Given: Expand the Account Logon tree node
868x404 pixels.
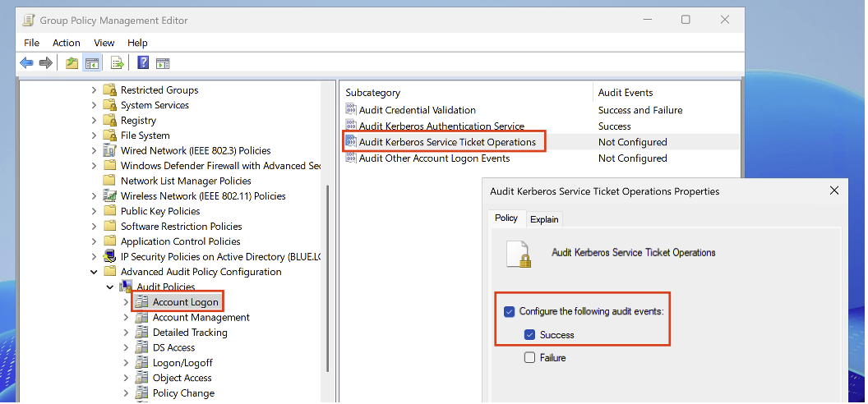Looking at the screenshot, I should 126,302.
